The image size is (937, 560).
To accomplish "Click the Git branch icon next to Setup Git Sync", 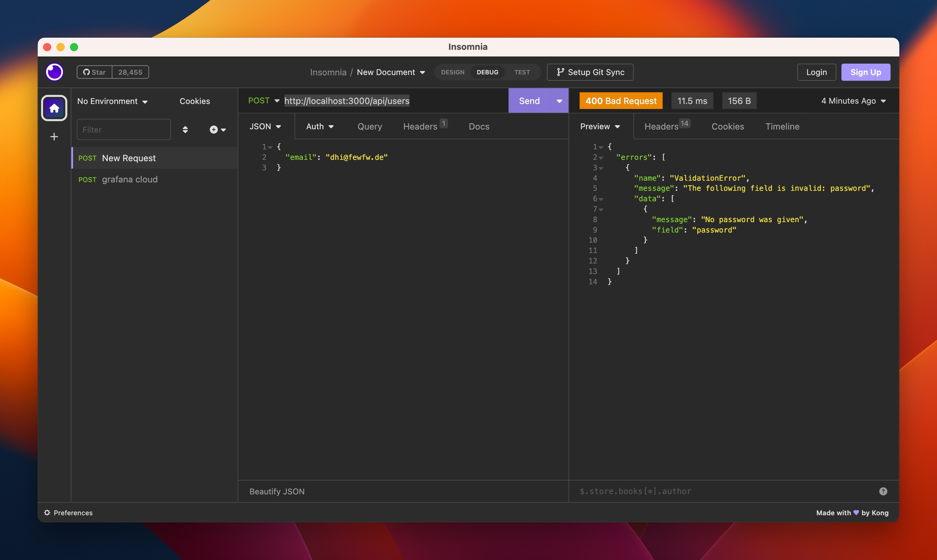I will [x=560, y=72].
